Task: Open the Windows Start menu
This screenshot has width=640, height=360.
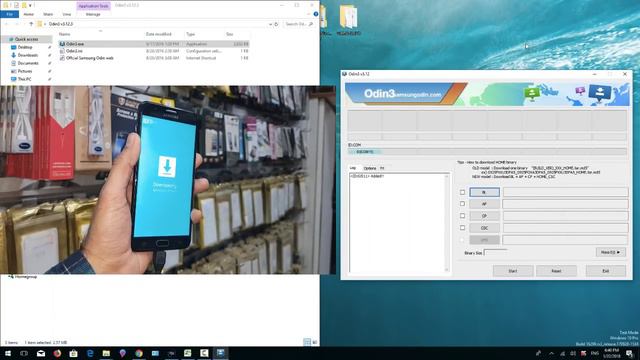Action: click(x=8, y=353)
